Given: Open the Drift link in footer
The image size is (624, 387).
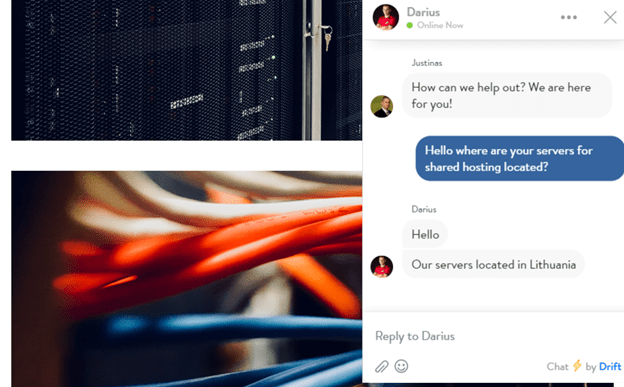Looking at the screenshot, I should click(610, 366).
